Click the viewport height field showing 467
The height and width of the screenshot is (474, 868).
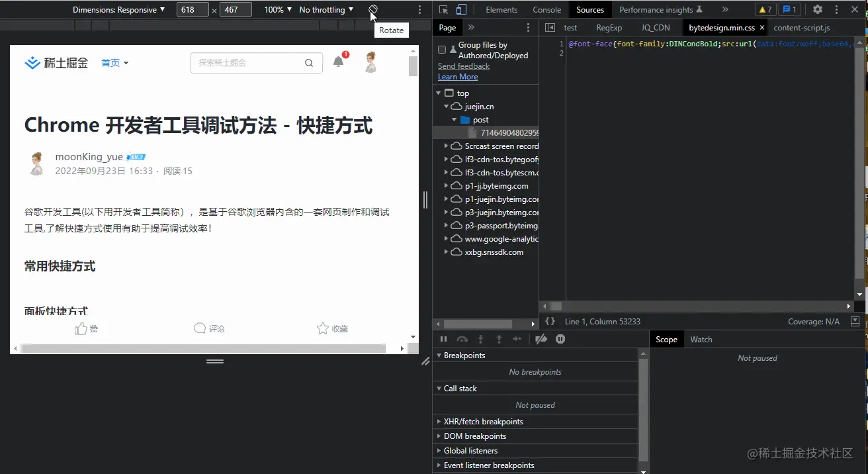236,10
